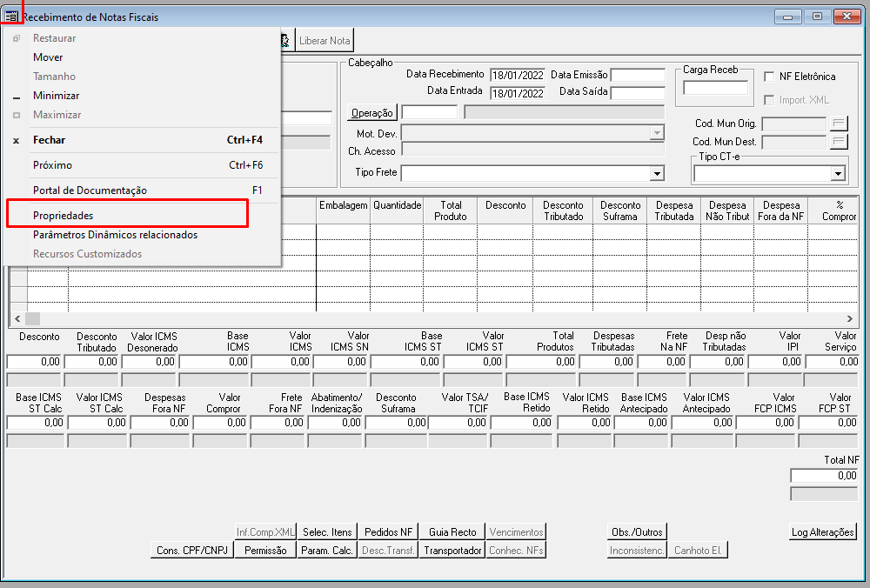Image resolution: width=870 pixels, height=588 pixels.
Task: Open Pedidos NF button
Action: click(x=388, y=532)
